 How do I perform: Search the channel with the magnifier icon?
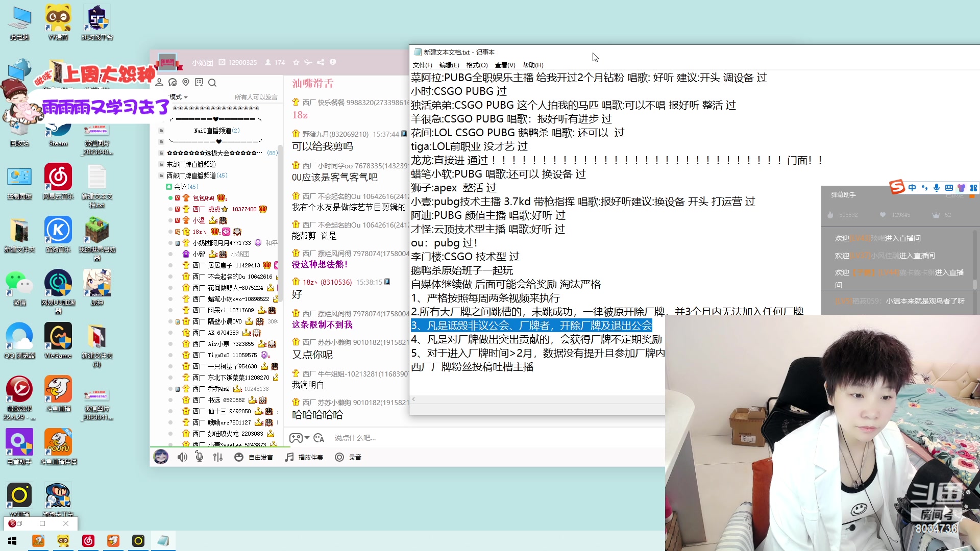pyautogui.click(x=212, y=83)
